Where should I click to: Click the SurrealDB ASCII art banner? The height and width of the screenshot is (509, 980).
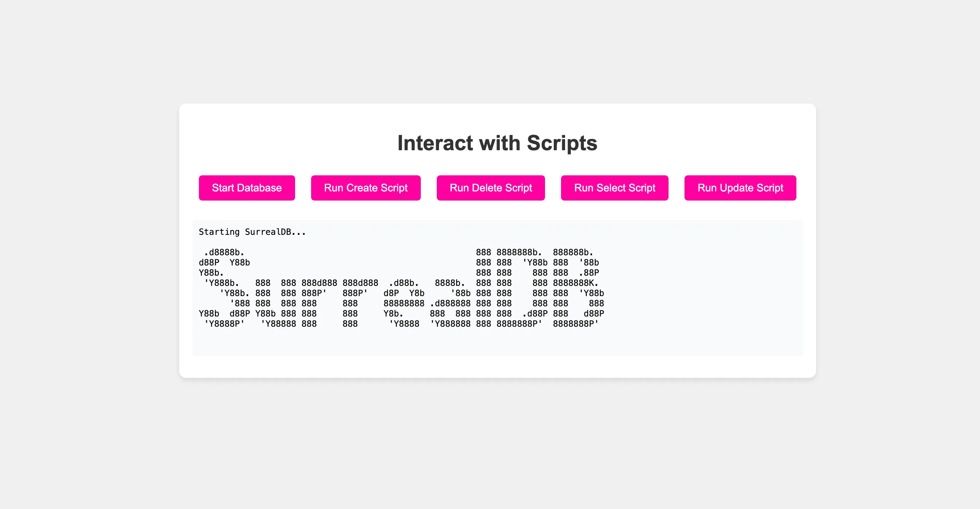tap(399, 287)
